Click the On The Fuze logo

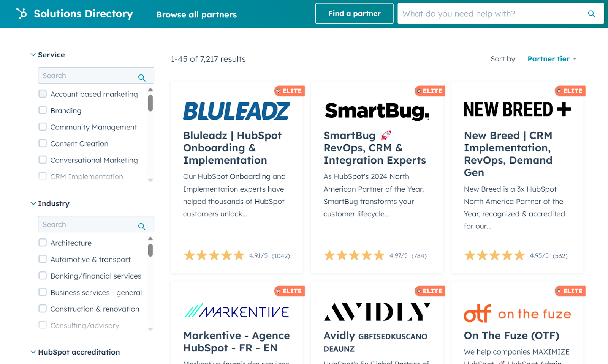pos(517,314)
